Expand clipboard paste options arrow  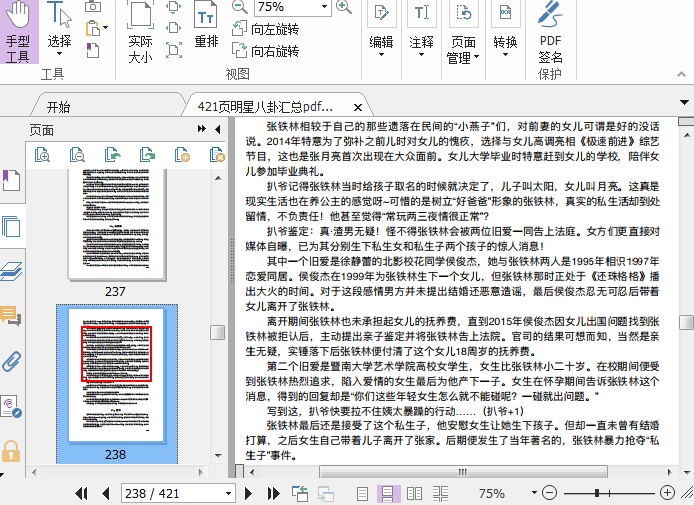105,28
